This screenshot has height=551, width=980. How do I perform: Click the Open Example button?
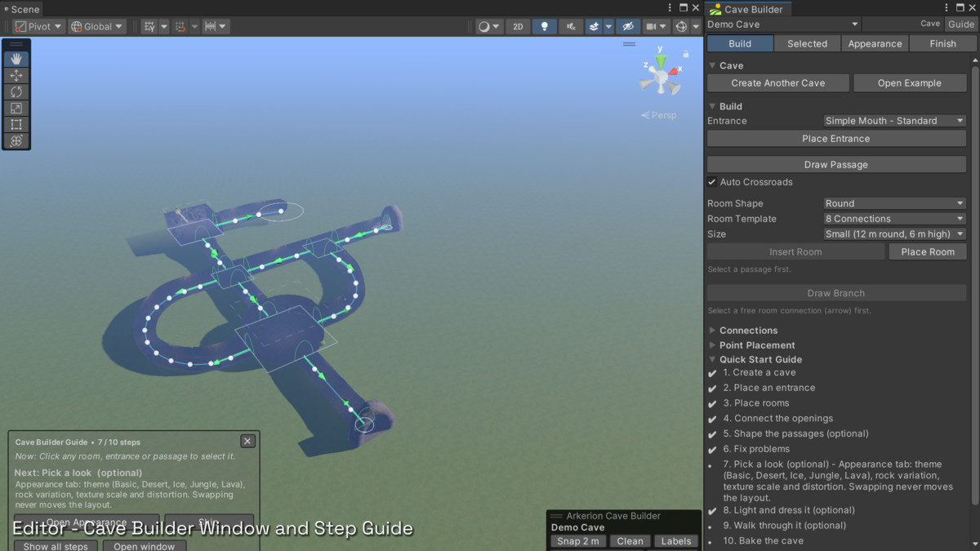pos(910,83)
